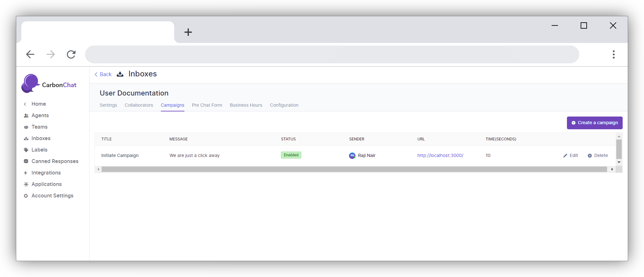The width and height of the screenshot is (644, 277).
Task: Click the Labels tag icon
Action: [x=26, y=150]
